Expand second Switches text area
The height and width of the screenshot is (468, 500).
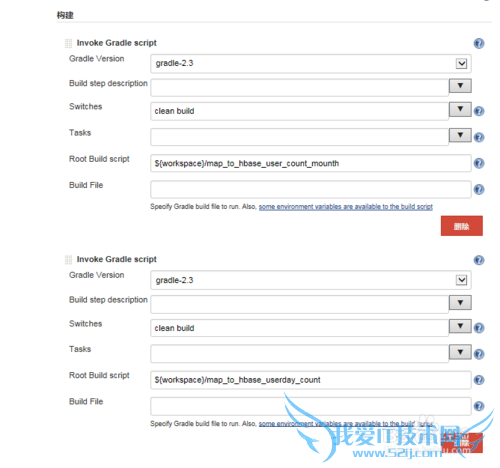click(x=460, y=326)
